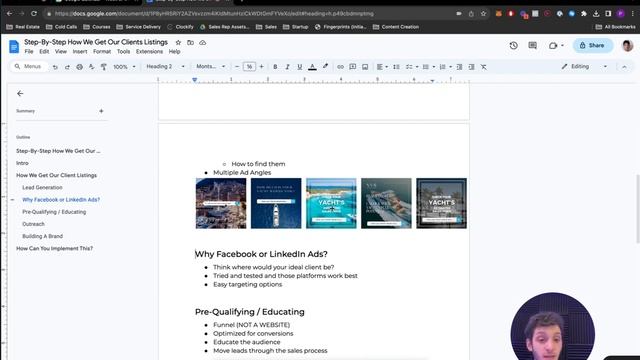
Task: Go to How We Get Our Client Listings outline item
Action: click(x=56, y=176)
